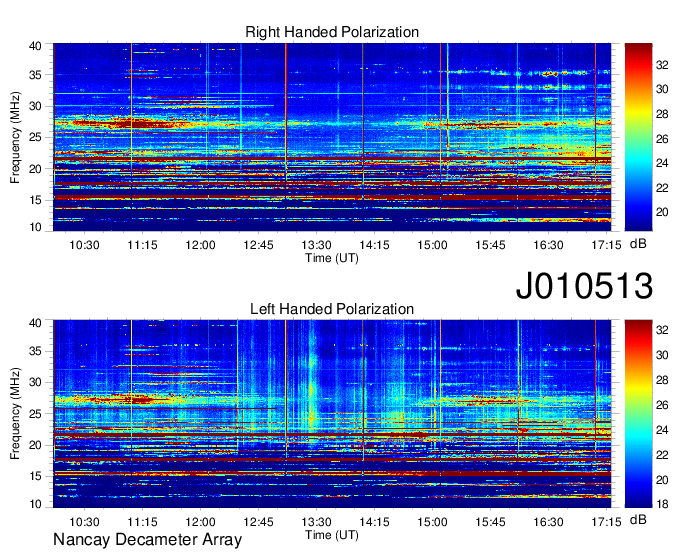Click the 28 dB label on upper color bar
This screenshot has width=680, height=552.
(x=662, y=114)
